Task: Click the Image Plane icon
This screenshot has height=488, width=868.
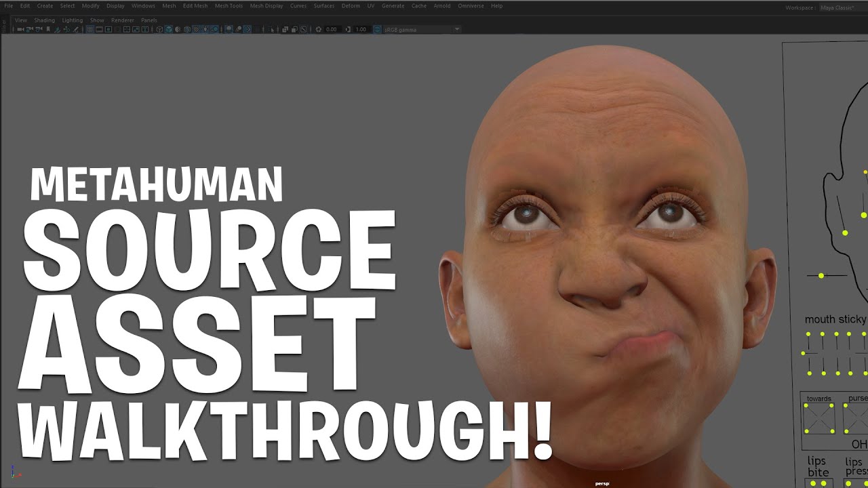Action: coord(57,29)
